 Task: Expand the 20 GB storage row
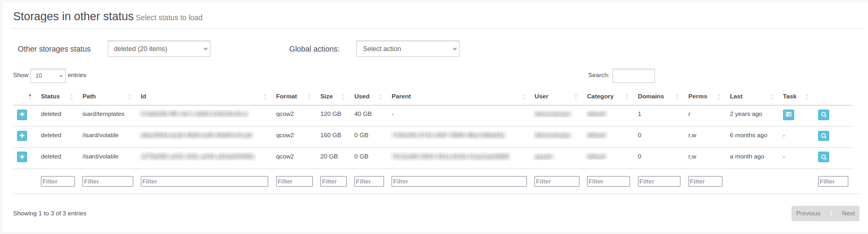point(22,157)
